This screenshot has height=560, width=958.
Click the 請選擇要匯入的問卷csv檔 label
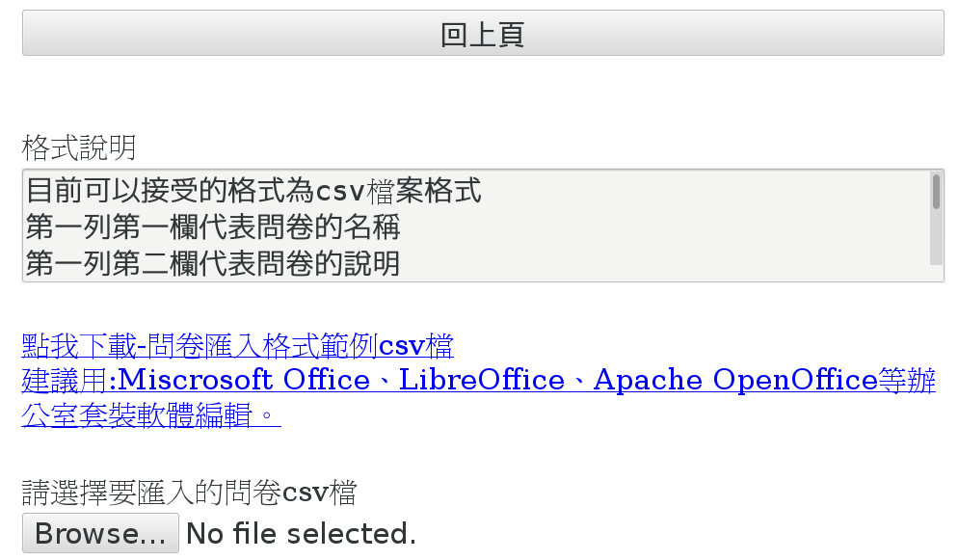(189, 493)
